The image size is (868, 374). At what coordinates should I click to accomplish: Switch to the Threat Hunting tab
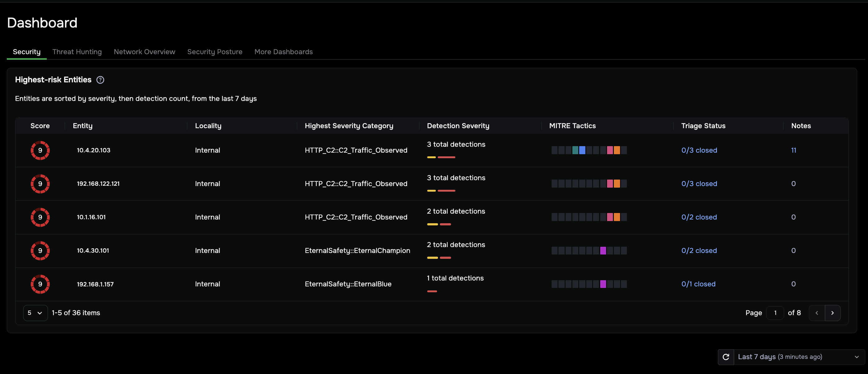tap(77, 52)
